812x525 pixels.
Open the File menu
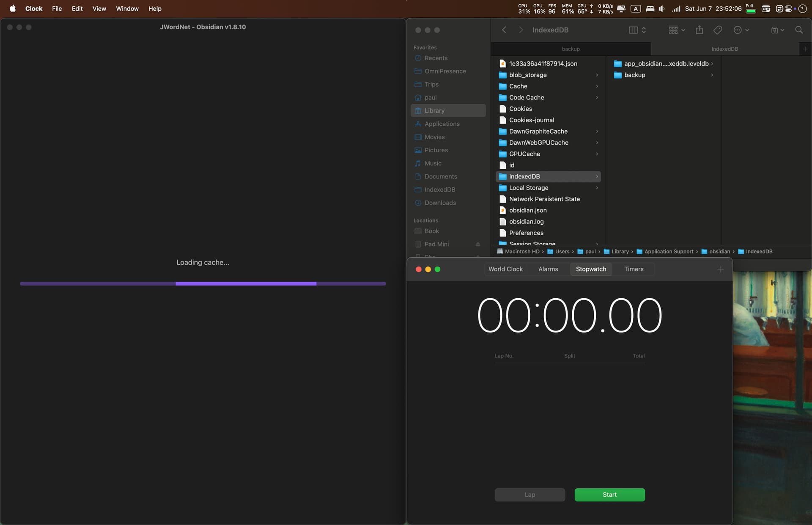(x=57, y=8)
